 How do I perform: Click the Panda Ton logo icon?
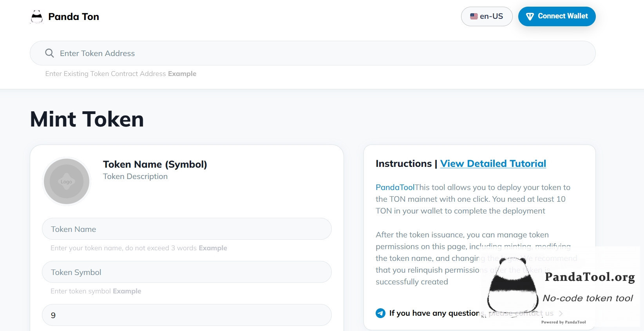(36, 17)
